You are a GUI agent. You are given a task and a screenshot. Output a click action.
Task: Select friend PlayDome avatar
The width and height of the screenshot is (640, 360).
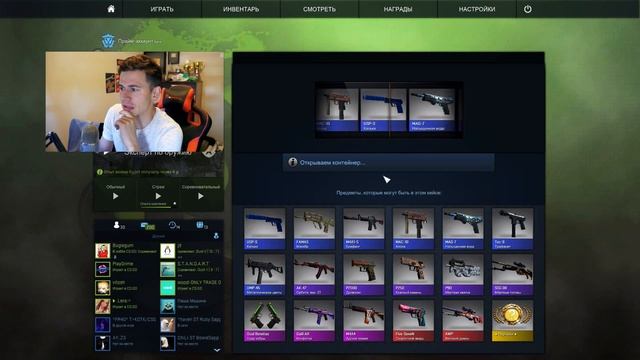[x=102, y=269]
